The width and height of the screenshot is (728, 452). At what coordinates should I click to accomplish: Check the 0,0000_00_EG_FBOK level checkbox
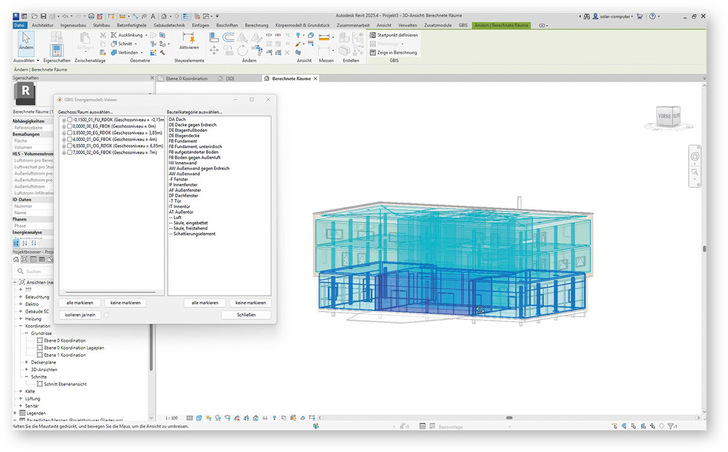(70, 126)
